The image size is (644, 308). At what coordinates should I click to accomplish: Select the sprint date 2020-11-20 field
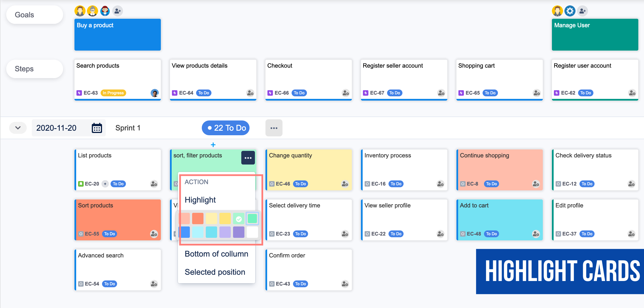(x=57, y=128)
